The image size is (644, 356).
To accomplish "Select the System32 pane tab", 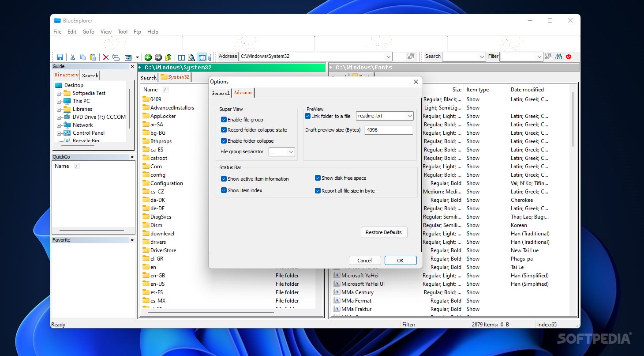I will coord(175,77).
